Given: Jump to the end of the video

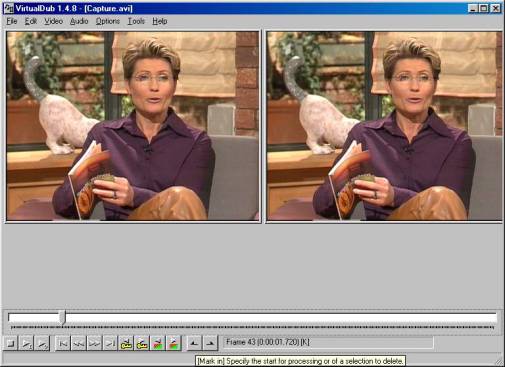Looking at the screenshot, I should [x=110, y=343].
